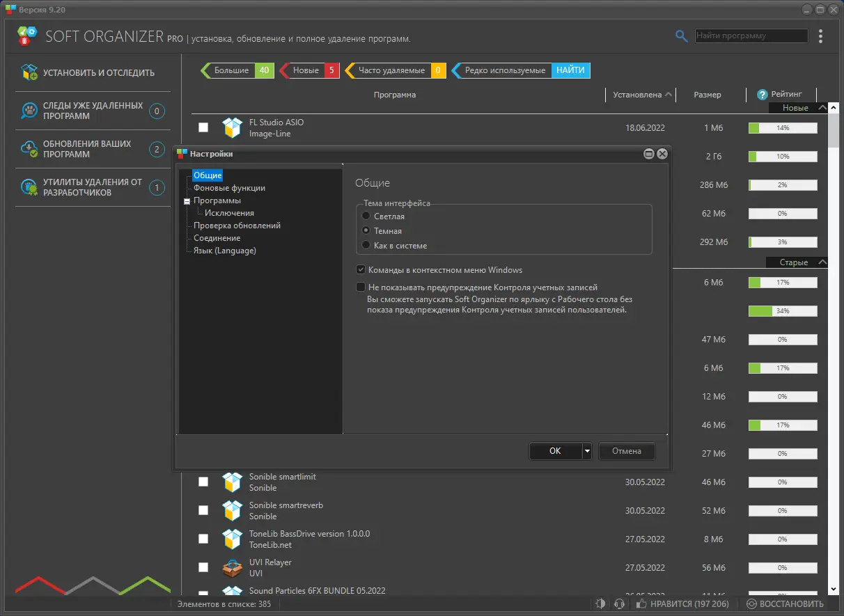The height and width of the screenshot is (616, 844).
Task: Sort by the Size column header
Action: (708, 95)
